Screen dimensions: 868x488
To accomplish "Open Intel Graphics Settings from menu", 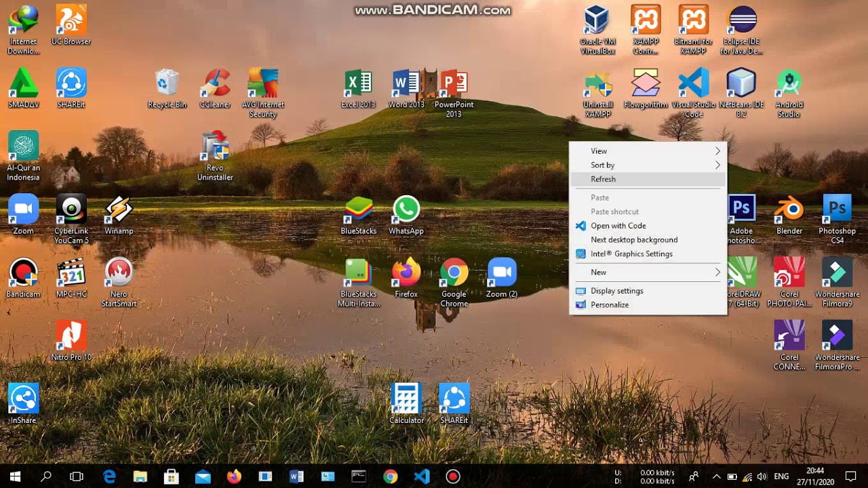I will click(x=648, y=254).
